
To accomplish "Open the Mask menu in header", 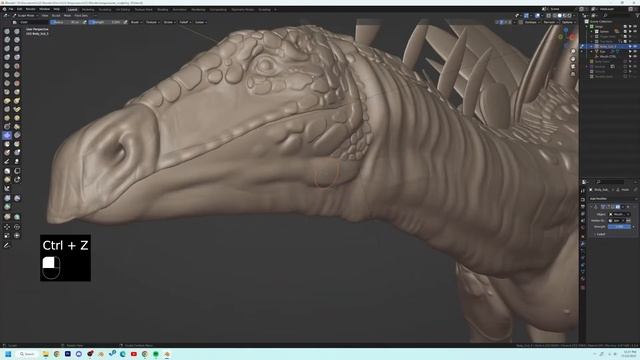I will click(x=67, y=16).
